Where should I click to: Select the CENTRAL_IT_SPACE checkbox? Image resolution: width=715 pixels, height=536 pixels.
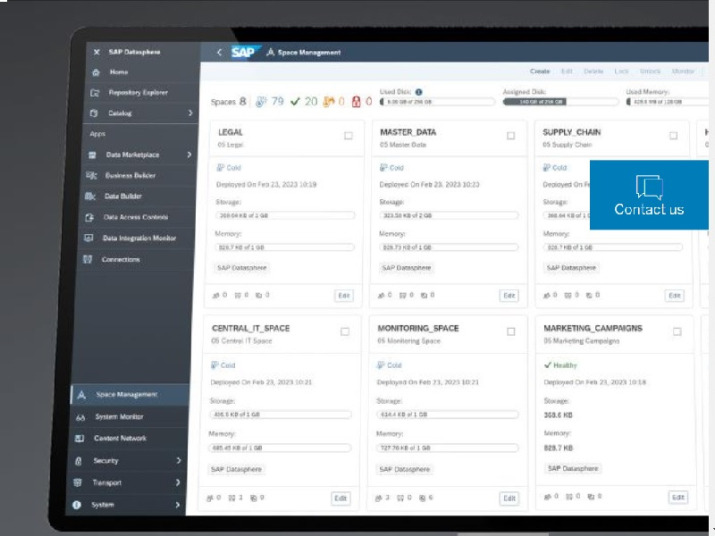[345, 332]
